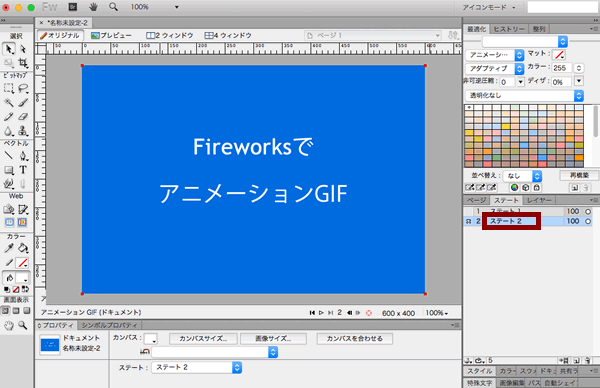Screen dimensions: 600x388
Task: Select the Pencil tool
Action: (x=9, y=116)
